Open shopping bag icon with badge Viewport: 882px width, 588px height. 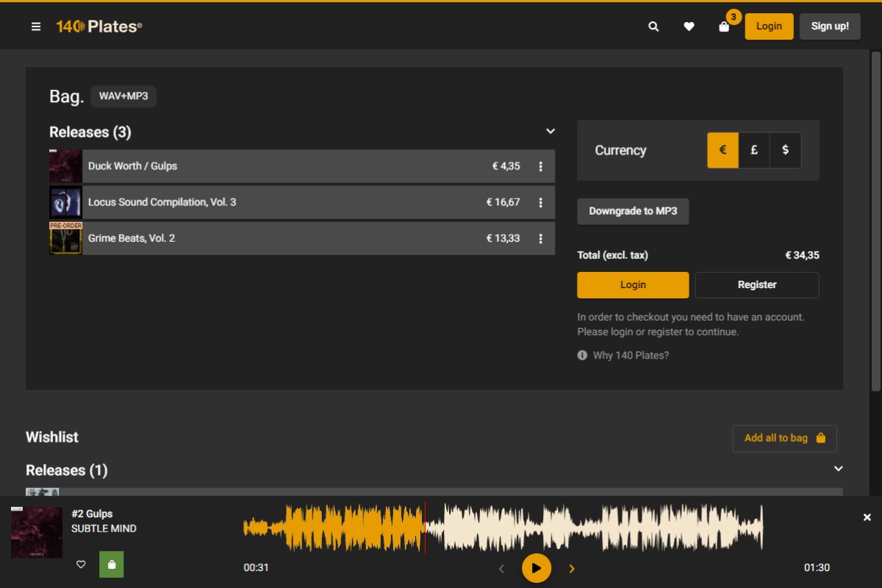point(724,26)
